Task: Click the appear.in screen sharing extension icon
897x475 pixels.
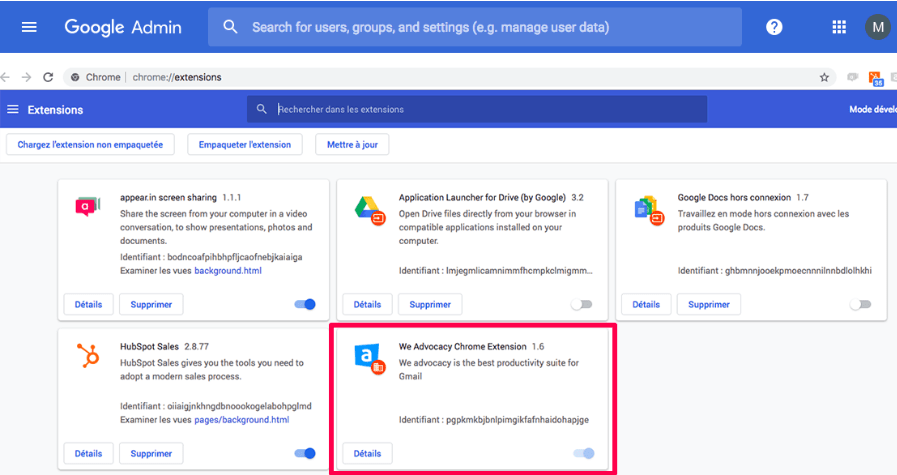Action: pos(88,205)
